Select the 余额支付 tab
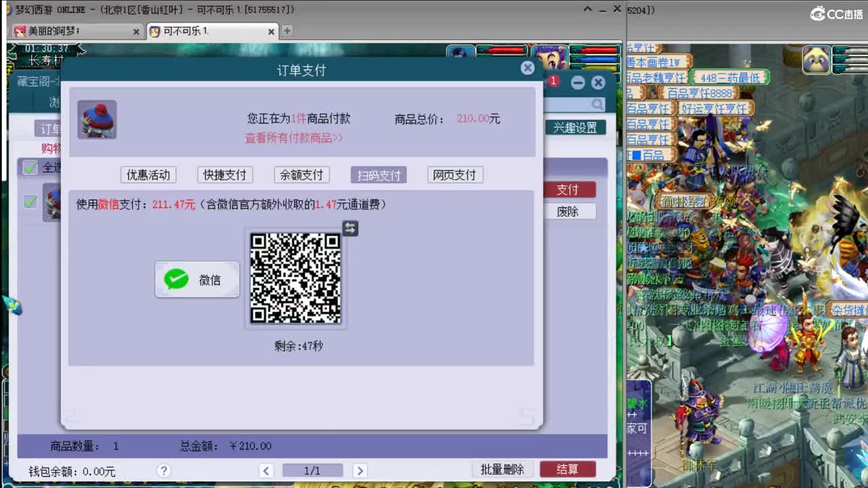This screenshot has width=868, height=488. [x=302, y=175]
